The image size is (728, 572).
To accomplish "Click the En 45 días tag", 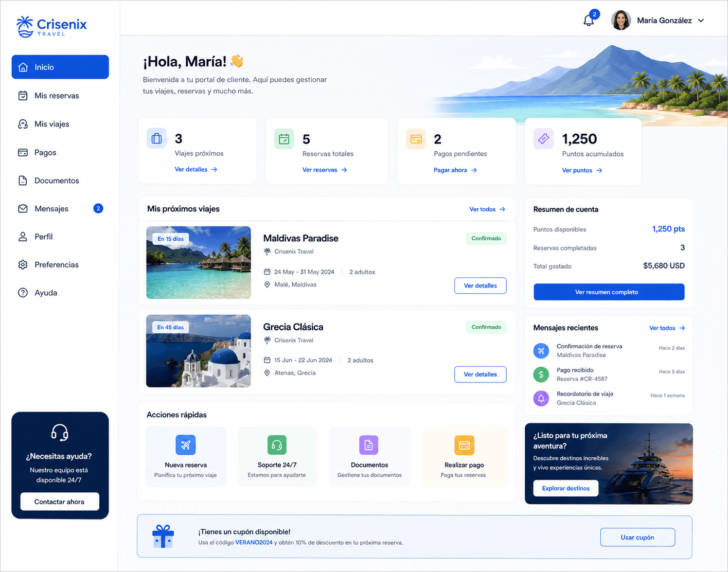I will click(171, 327).
